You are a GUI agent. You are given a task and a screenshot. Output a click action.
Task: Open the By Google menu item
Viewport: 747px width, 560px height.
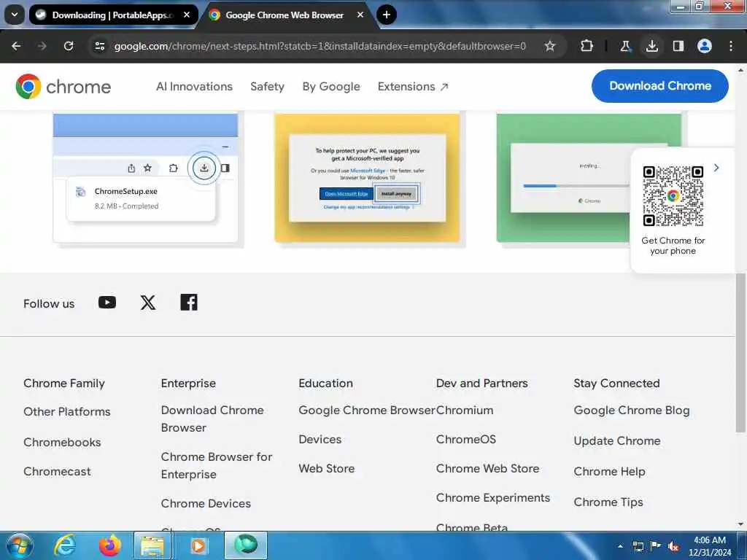[331, 87]
